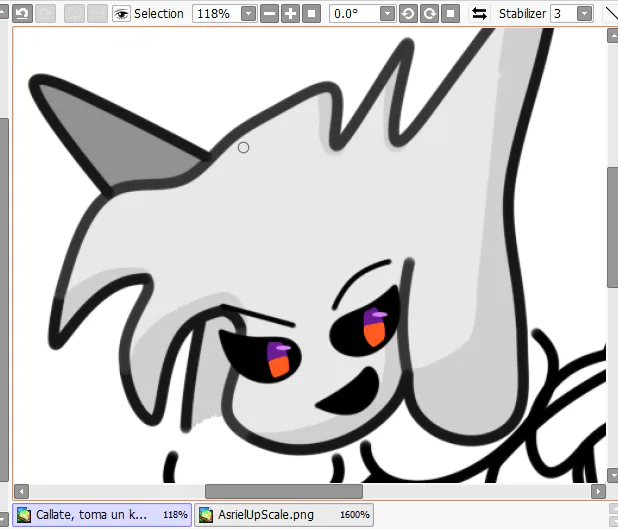618x529 pixels.
Task: Open the 118% zoom dropdown arrow
Action: pyautogui.click(x=248, y=14)
